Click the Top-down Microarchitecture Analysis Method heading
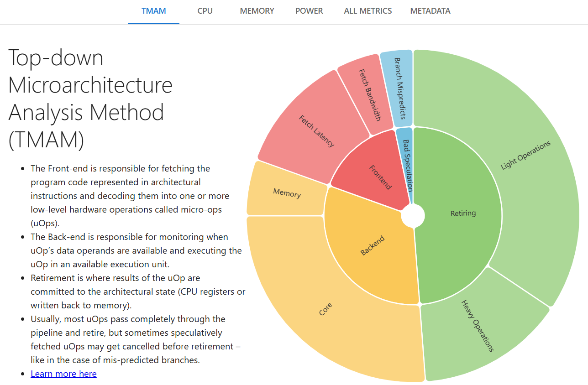Image resolution: width=588 pixels, height=385 pixels. 90,99
